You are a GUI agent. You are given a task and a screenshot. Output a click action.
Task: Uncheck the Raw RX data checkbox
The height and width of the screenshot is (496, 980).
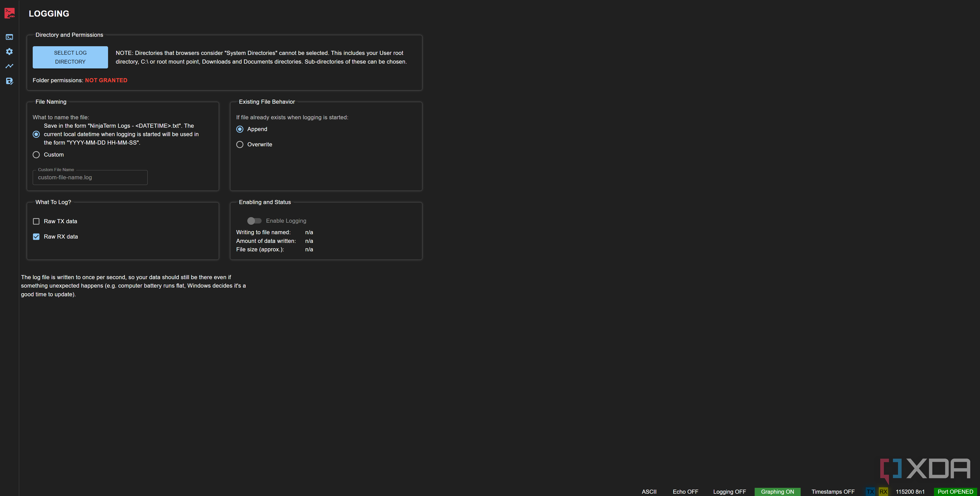tap(36, 236)
